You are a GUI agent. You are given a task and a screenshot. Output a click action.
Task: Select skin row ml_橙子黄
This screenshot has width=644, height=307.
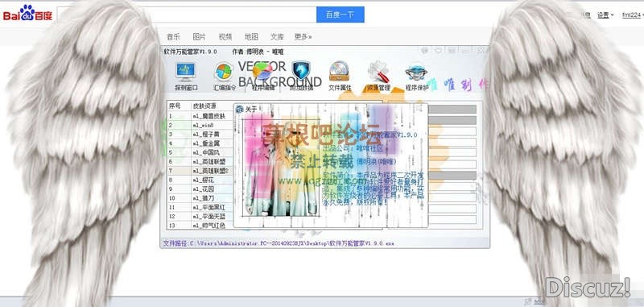[200, 134]
